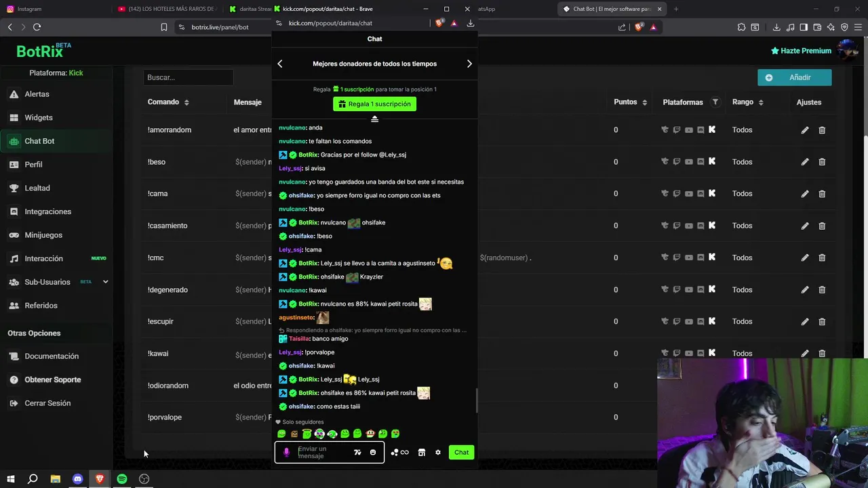This screenshot has width=868, height=488.
Task: Expand the Sub-Usuarios chevron
Action: (x=105, y=282)
